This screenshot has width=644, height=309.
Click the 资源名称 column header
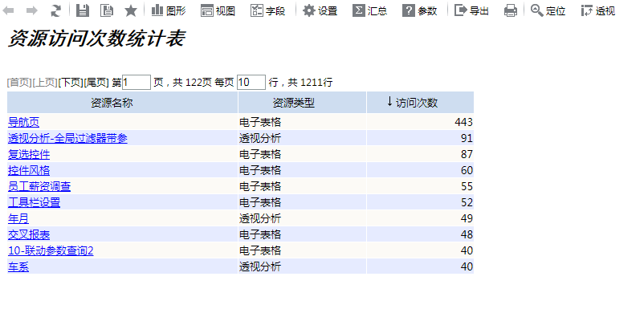pos(122,102)
